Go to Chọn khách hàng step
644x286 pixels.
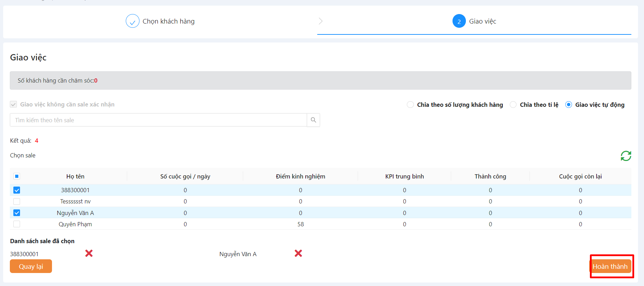point(168,21)
